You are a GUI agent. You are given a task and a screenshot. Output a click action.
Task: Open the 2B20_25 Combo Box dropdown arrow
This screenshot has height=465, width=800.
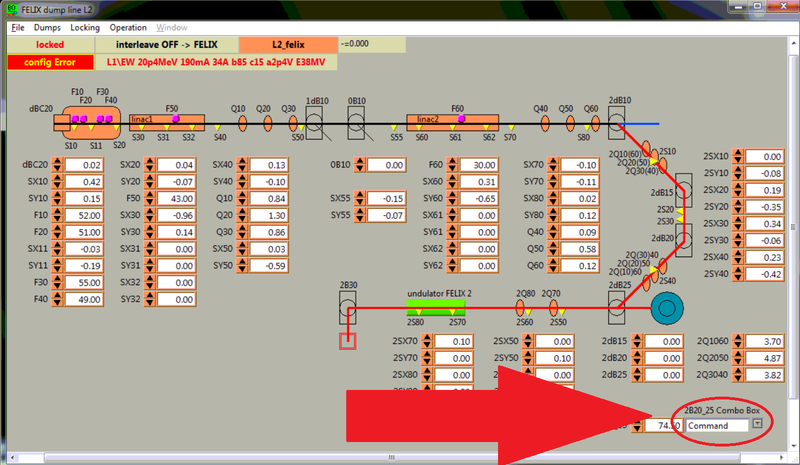point(757,424)
